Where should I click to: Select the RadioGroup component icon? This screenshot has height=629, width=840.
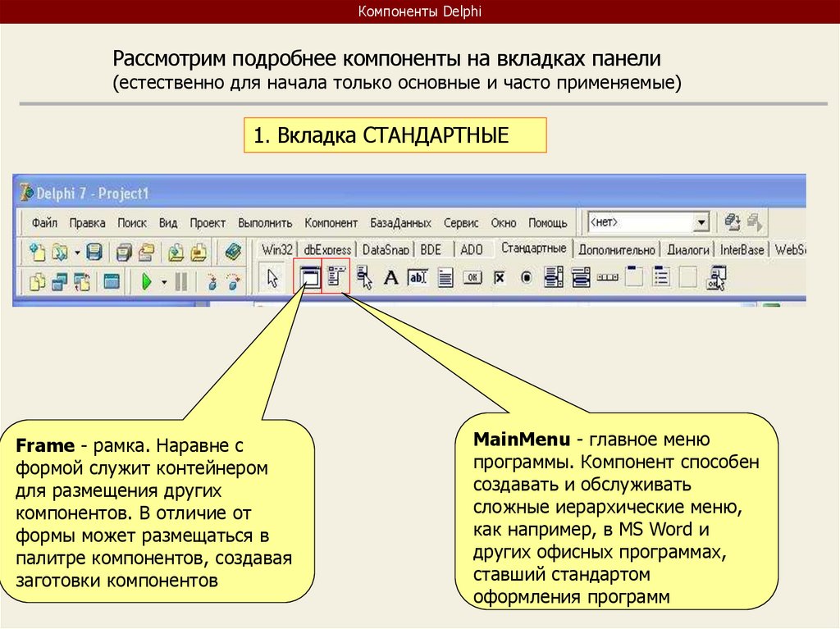pos(662,277)
